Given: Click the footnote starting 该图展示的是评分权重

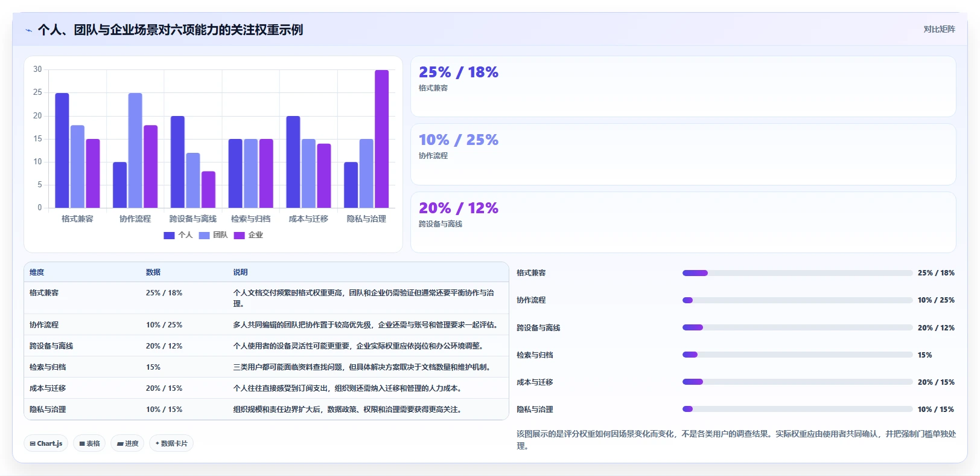Looking at the screenshot, I should coord(736,440).
